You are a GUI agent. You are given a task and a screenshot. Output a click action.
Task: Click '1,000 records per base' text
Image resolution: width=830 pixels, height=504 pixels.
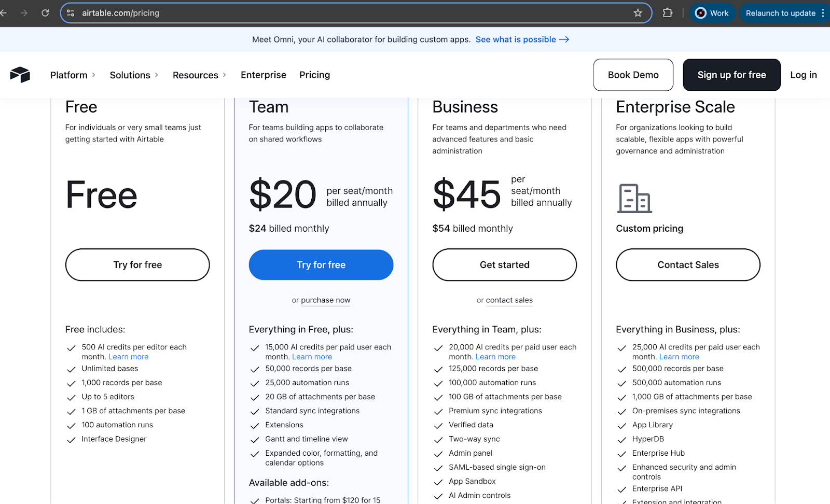click(x=122, y=383)
